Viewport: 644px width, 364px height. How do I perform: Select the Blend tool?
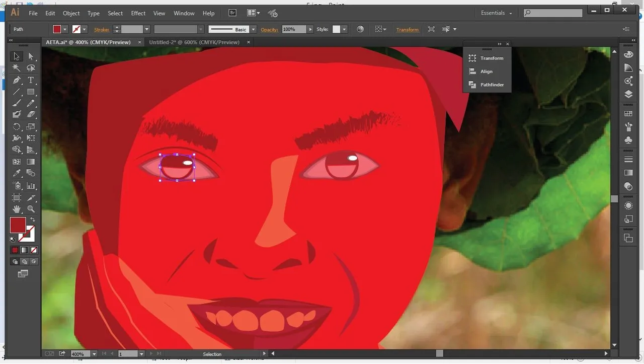[31, 173]
